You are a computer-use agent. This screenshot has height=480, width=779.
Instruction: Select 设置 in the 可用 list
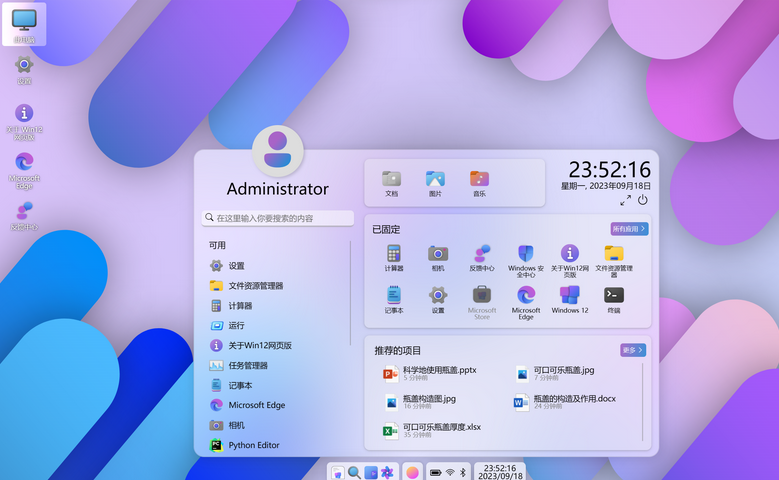point(277,266)
